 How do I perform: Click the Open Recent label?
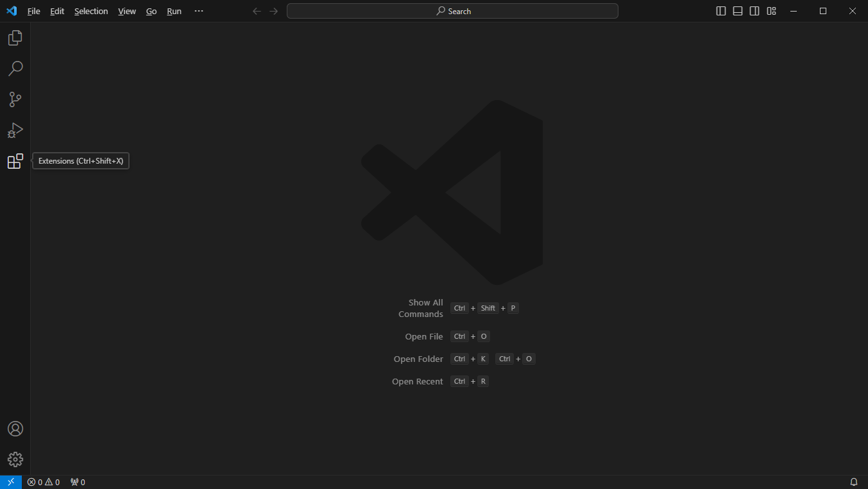(x=418, y=381)
